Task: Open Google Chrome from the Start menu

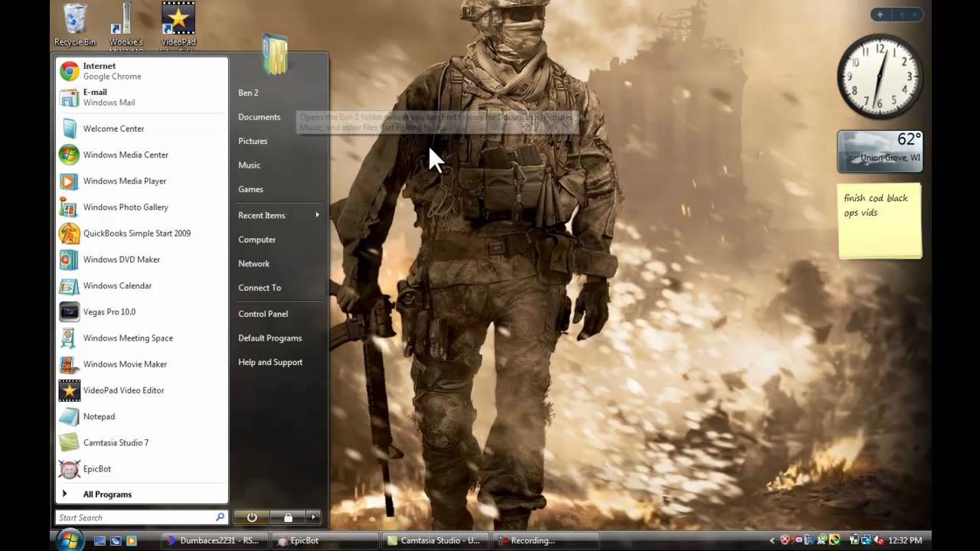Action: pos(142,71)
